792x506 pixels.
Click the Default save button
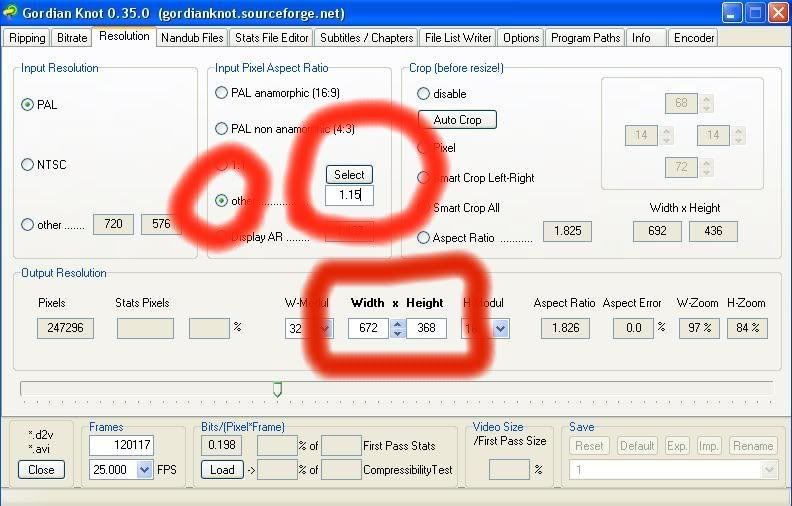click(x=637, y=446)
